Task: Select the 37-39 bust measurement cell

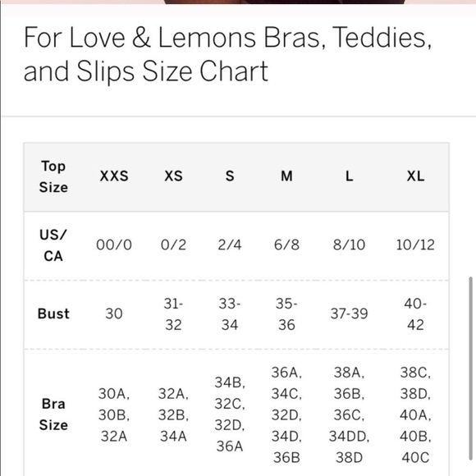Action: click(349, 314)
